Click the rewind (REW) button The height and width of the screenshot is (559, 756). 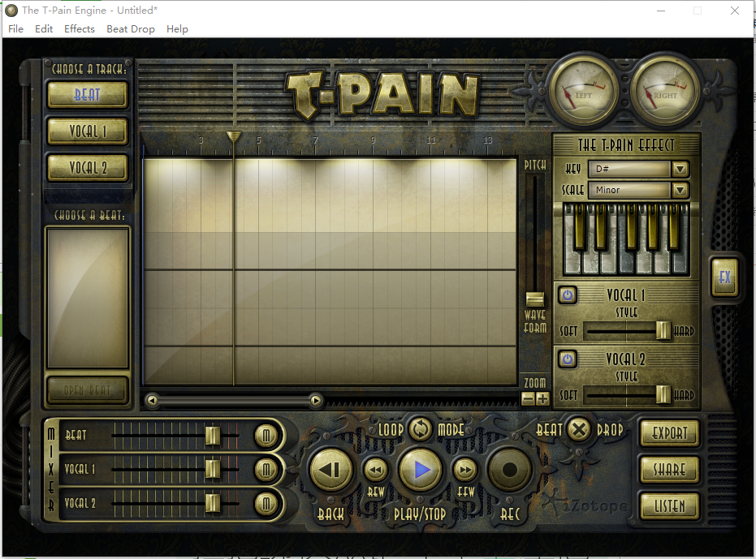[375, 469]
